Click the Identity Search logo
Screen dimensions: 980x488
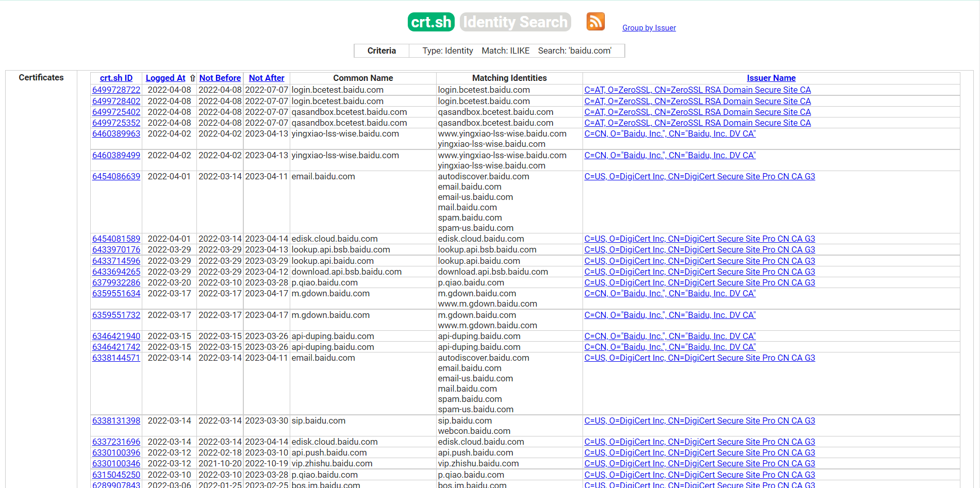click(516, 22)
